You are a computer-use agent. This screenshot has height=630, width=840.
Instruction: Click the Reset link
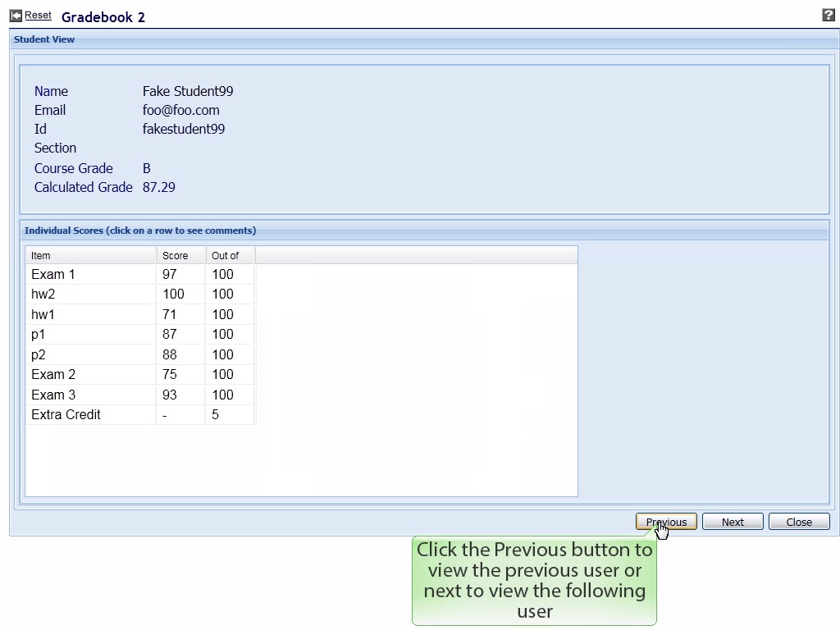(x=38, y=16)
